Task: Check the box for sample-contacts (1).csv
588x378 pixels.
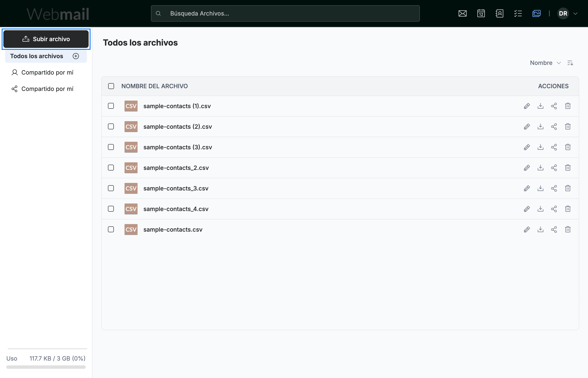Action: coord(111,106)
